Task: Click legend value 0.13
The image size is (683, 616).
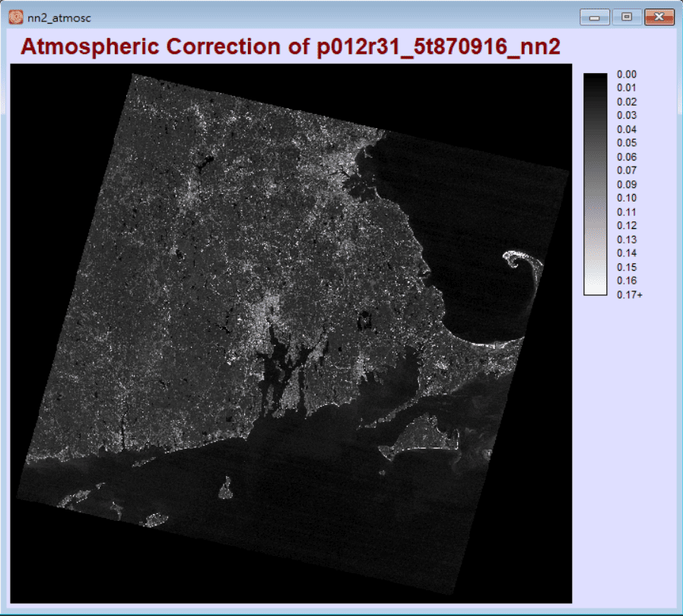Action: point(627,240)
